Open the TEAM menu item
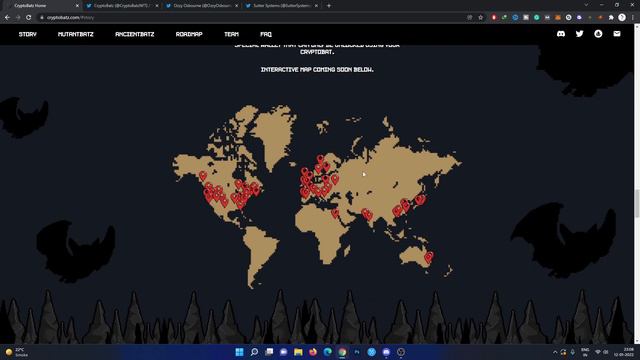Screen dimensions: 640x360 coord(231,34)
